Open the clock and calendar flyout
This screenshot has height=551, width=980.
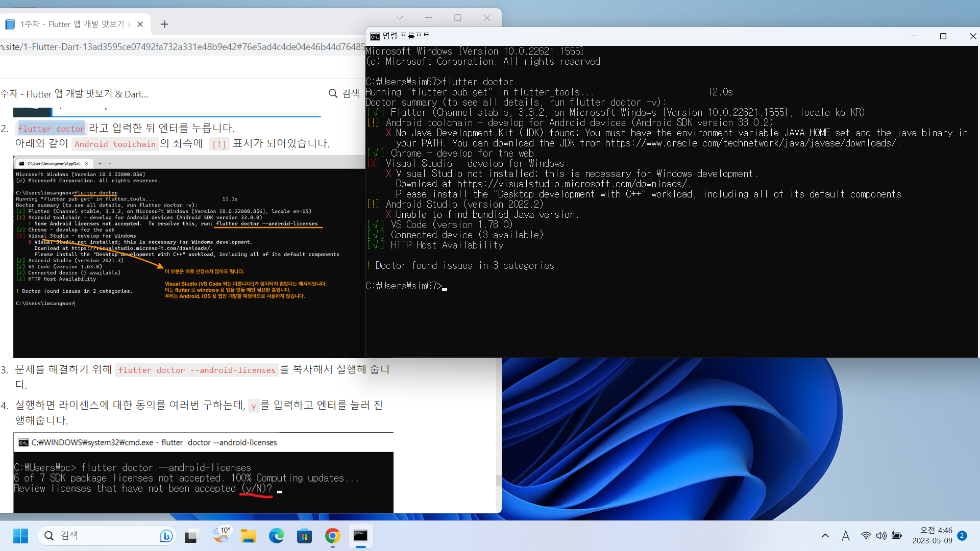click(x=932, y=536)
